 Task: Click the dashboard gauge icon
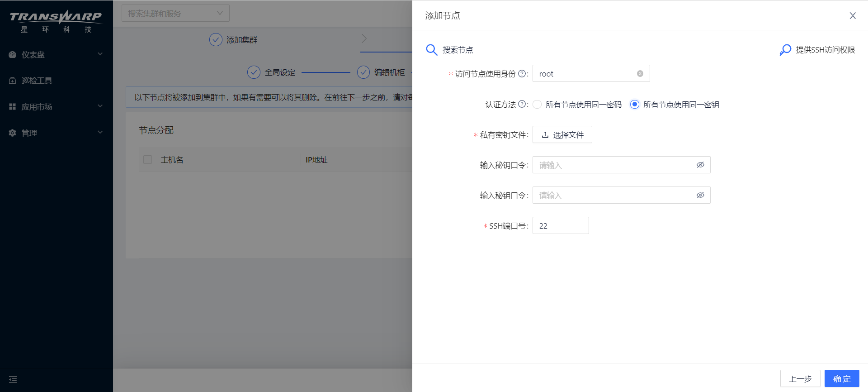13,54
